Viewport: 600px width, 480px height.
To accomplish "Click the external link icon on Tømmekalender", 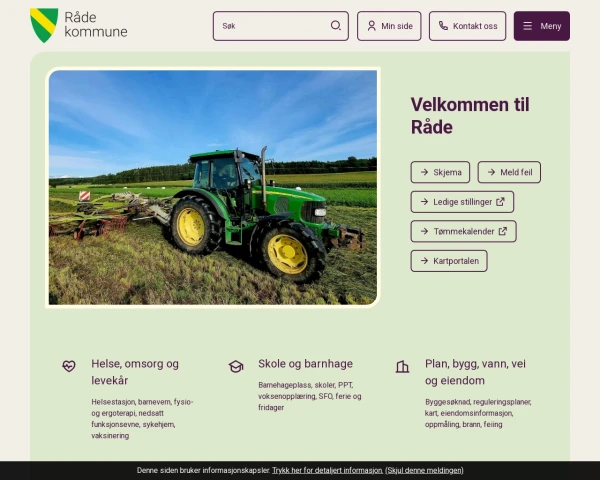I will pos(502,231).
